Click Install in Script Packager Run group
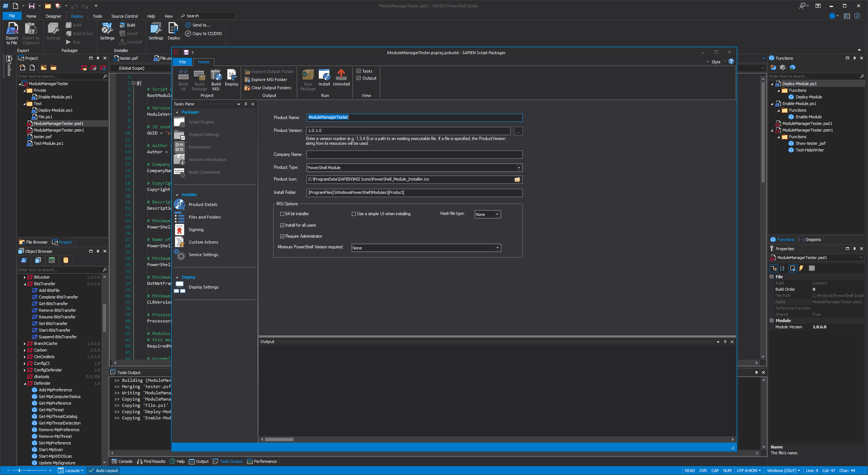Image resolution: width=868 pixels, height=475 pixels. tap(324, 78)
